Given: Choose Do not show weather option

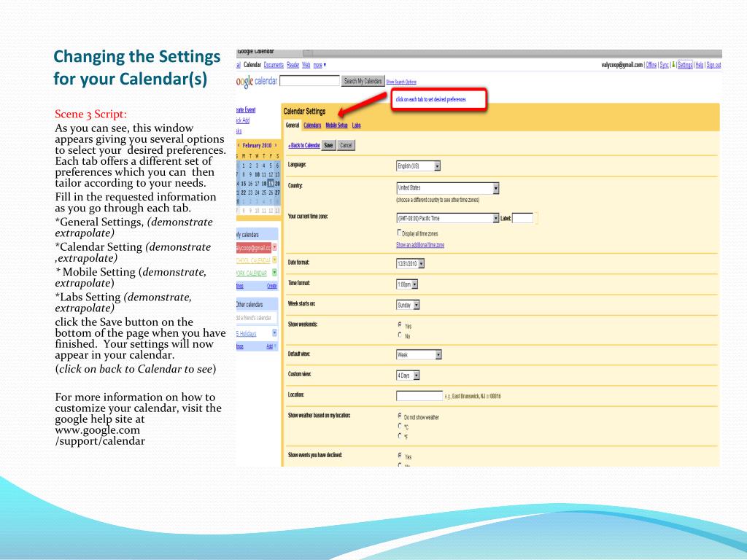Looking at the screenshot, I should point(400,416).
